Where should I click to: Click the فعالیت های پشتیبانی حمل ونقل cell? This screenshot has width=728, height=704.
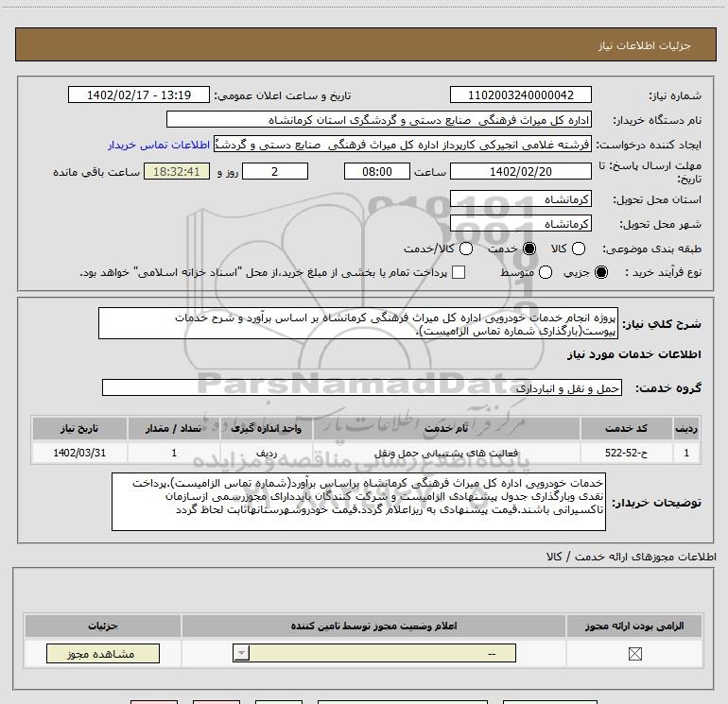tap(446, 453)
